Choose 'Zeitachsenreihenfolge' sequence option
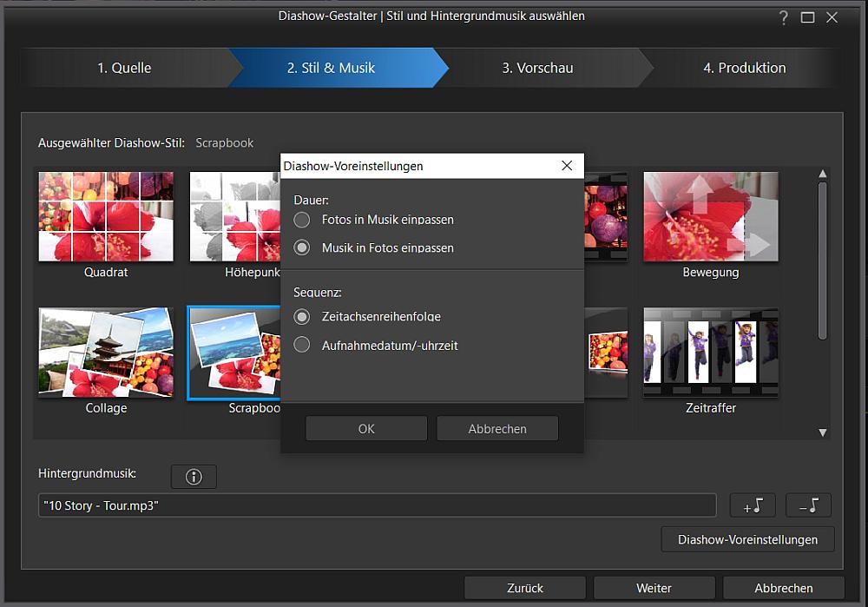868x607 pixels. (302, 317)
